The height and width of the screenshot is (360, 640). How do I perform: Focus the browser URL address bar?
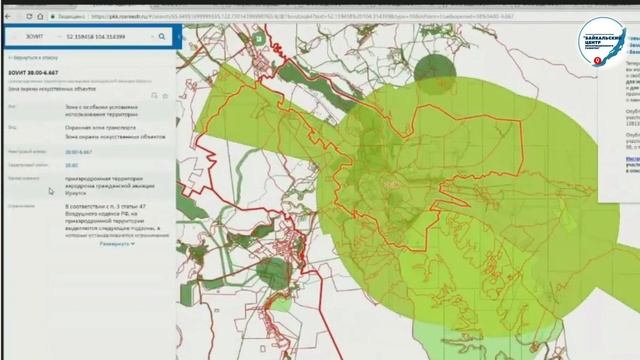[x=302, y=17]
